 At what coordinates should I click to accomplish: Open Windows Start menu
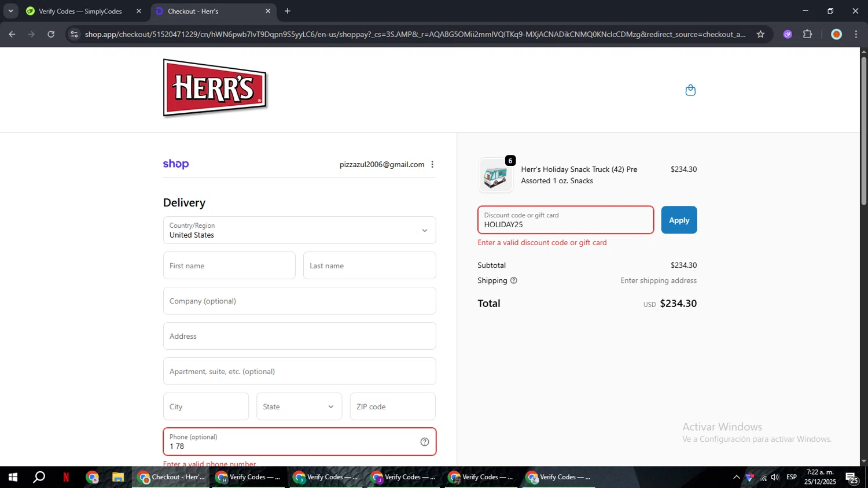click(x=13, y=477)
